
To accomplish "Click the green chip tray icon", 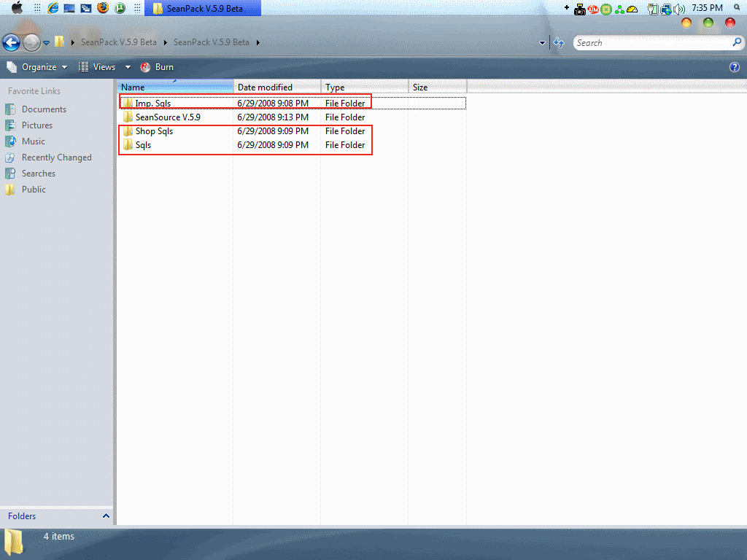I will point(606,9).
